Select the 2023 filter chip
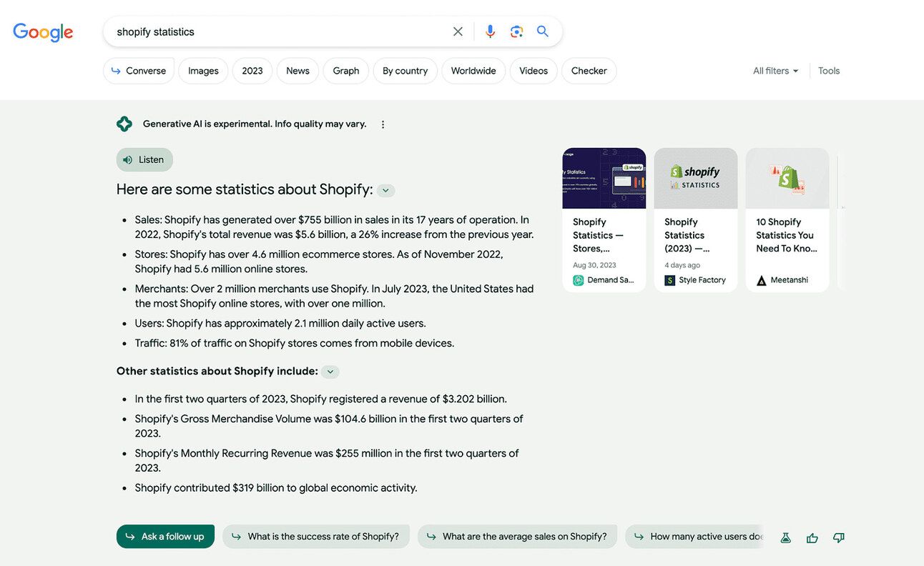 coord(252,71)
